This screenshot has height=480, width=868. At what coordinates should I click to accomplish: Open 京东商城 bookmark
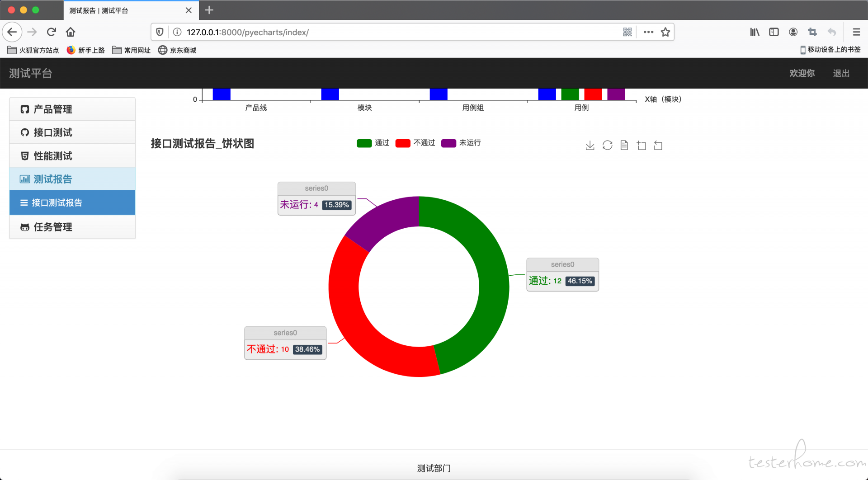point(177,50)
